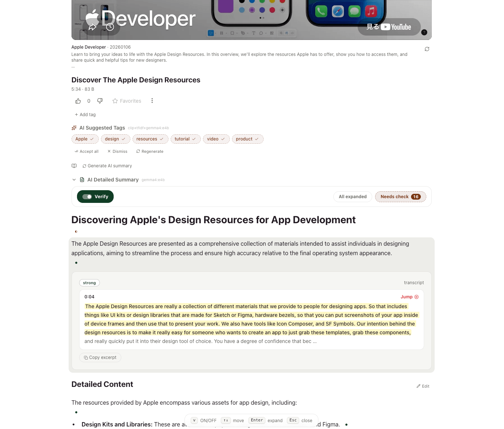The height and width of the screenshot is (429, 504).
Task: Click the v key hint for ON/OFF
Action: 194,420
